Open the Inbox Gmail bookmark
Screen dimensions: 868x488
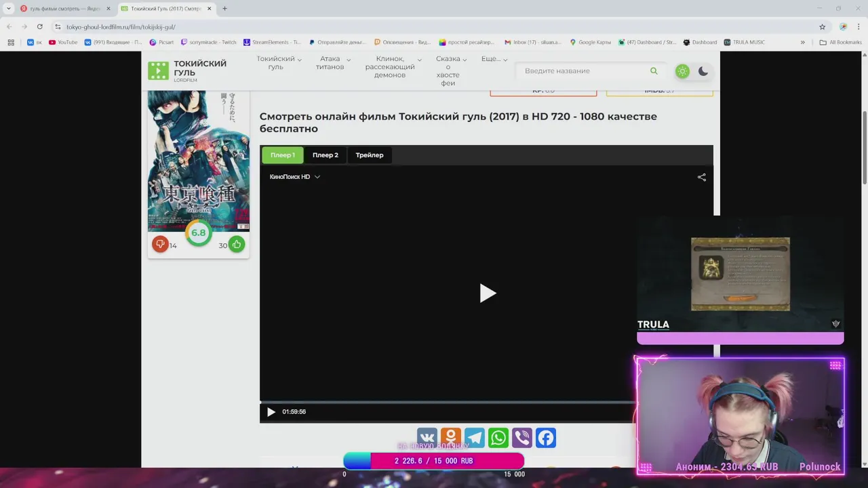533,42
